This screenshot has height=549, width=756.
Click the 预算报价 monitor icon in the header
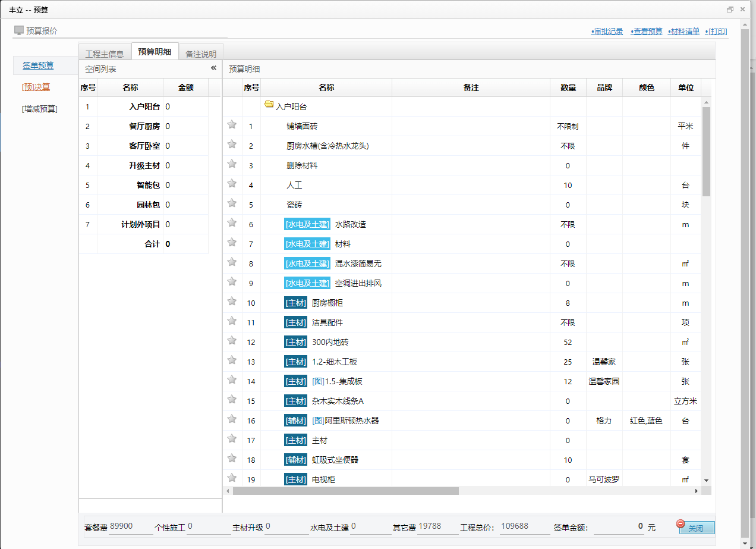18,29
